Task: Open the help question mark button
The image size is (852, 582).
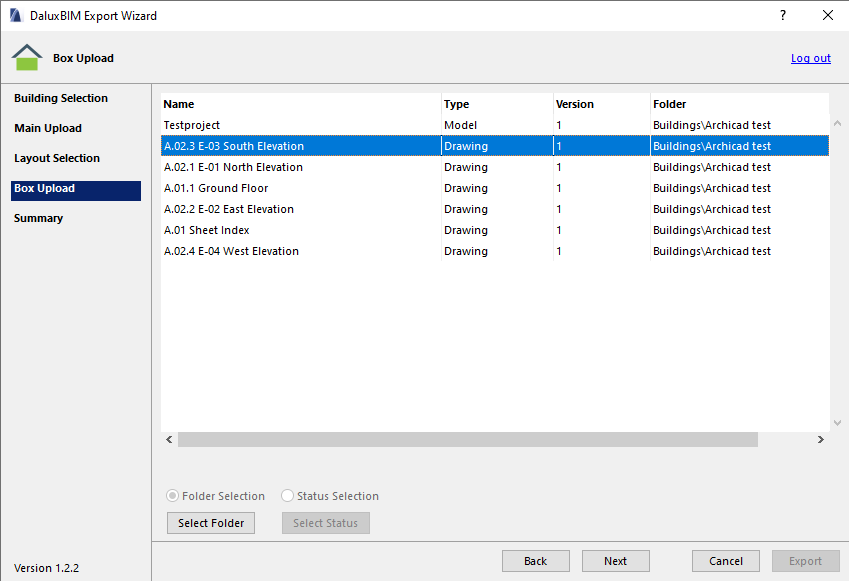Action: click(x=782, y=15)
